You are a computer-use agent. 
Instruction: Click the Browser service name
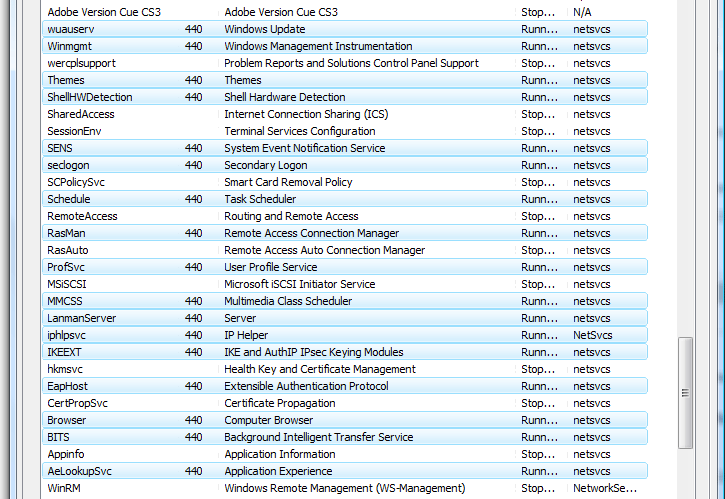[66, 420]
